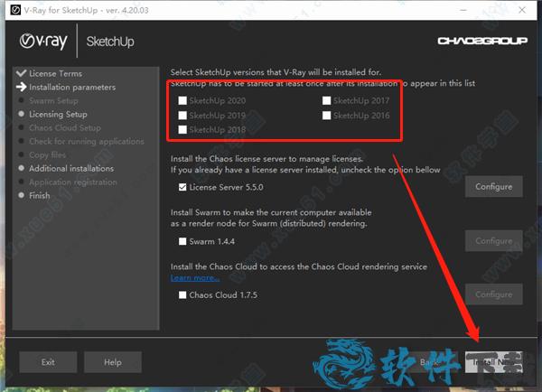Click the Installation parameters arrow icon
The height and width of the screenshot is (392, 542).
[21, 87]
